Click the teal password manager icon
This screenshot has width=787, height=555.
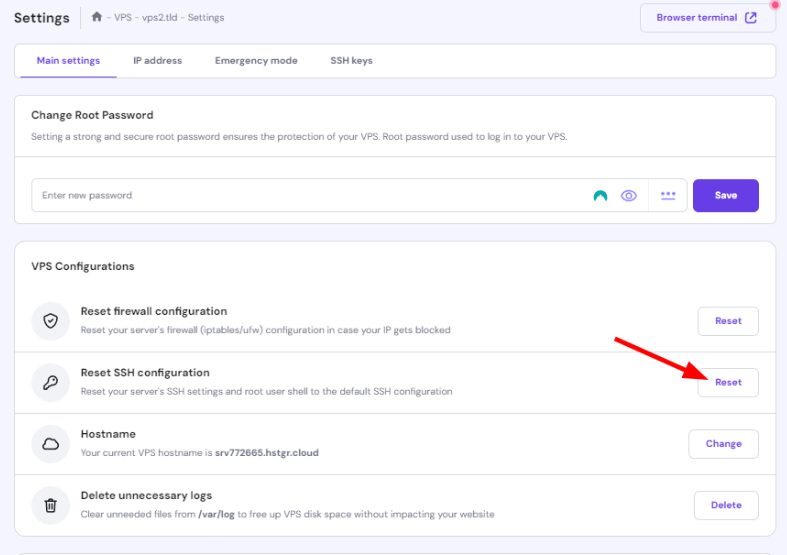pyautogui.click(x=600, y=196)
